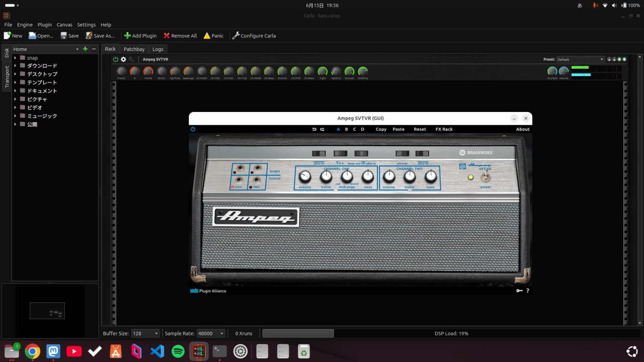The width and height of the screenshot is (644, 362).
Task: Open Terminal from the dock
Action: 220,351
